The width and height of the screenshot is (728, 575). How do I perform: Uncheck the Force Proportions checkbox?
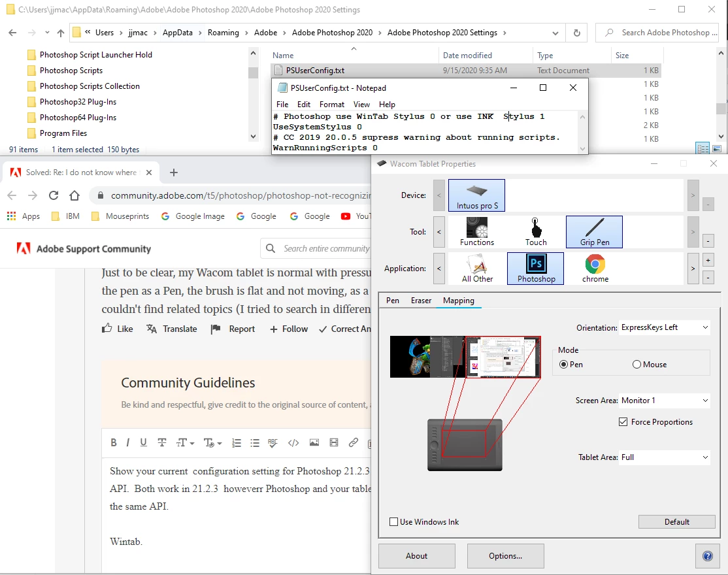click(x=623, y=422)
